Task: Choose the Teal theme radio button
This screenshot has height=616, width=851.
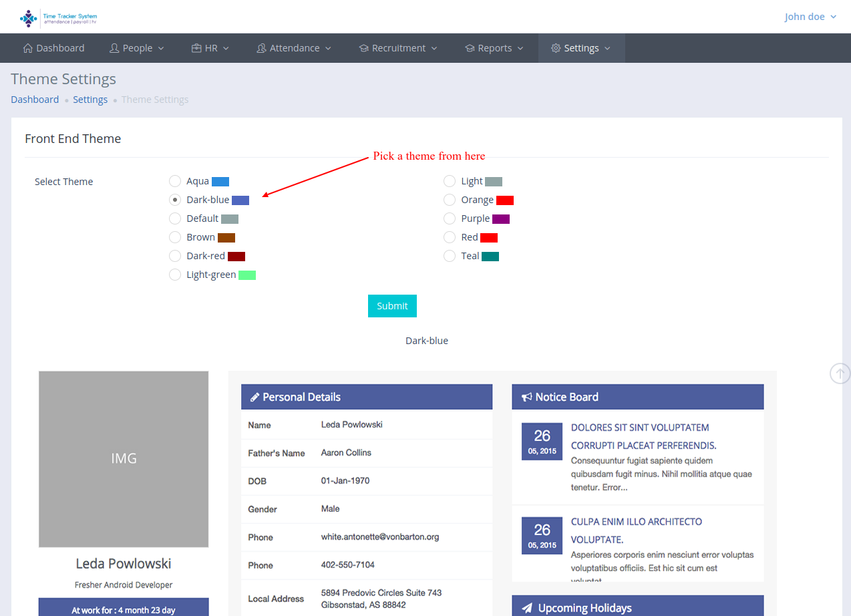Action: (450, 256)
